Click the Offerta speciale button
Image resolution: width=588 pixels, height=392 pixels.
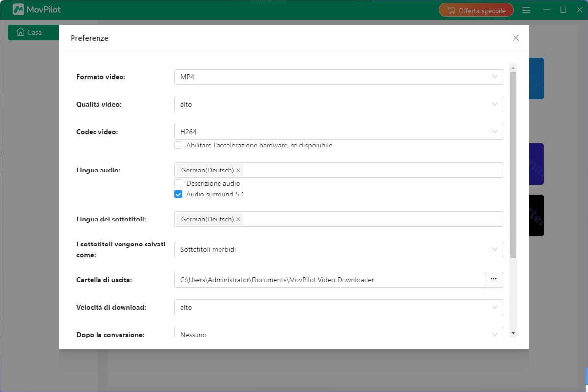click(x=475, y=9)
